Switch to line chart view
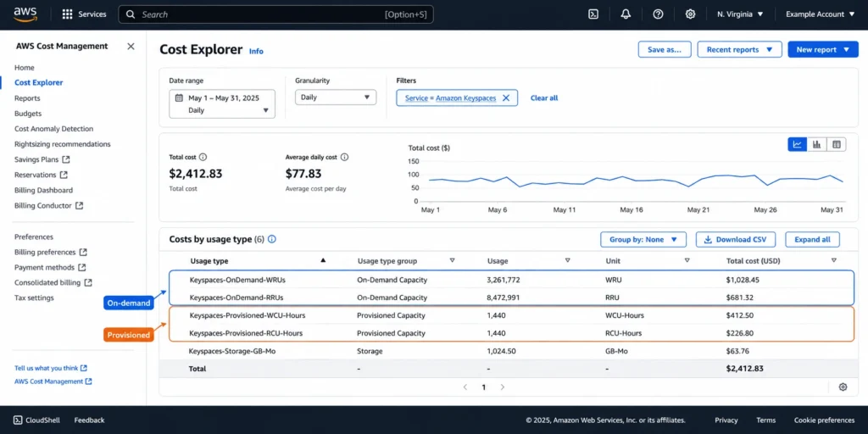868x434 pixels. (x=797, y=144)
